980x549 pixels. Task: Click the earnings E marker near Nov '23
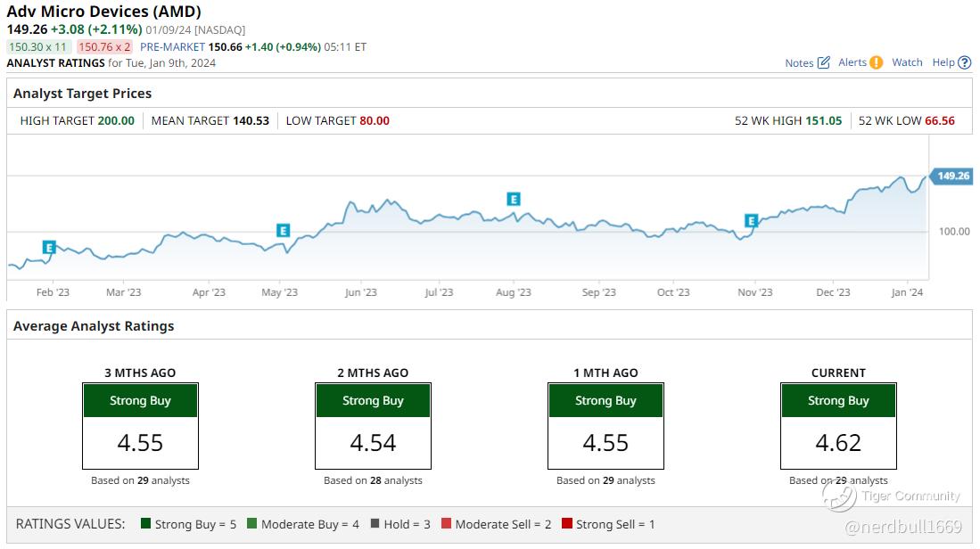[751, 220]
